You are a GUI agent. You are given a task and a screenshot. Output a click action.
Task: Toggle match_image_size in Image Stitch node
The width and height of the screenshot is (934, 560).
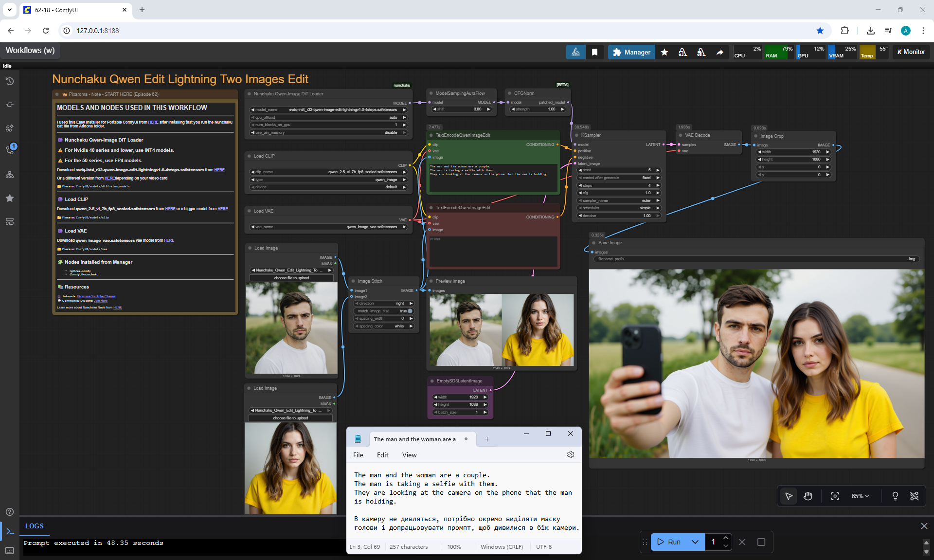410,311
